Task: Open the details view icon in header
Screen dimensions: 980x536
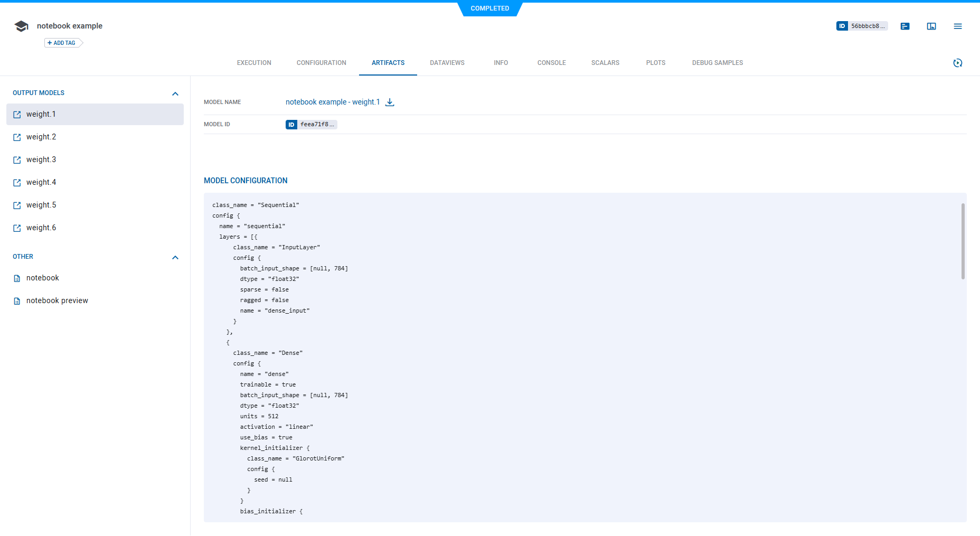Action: tap(905, 26)
